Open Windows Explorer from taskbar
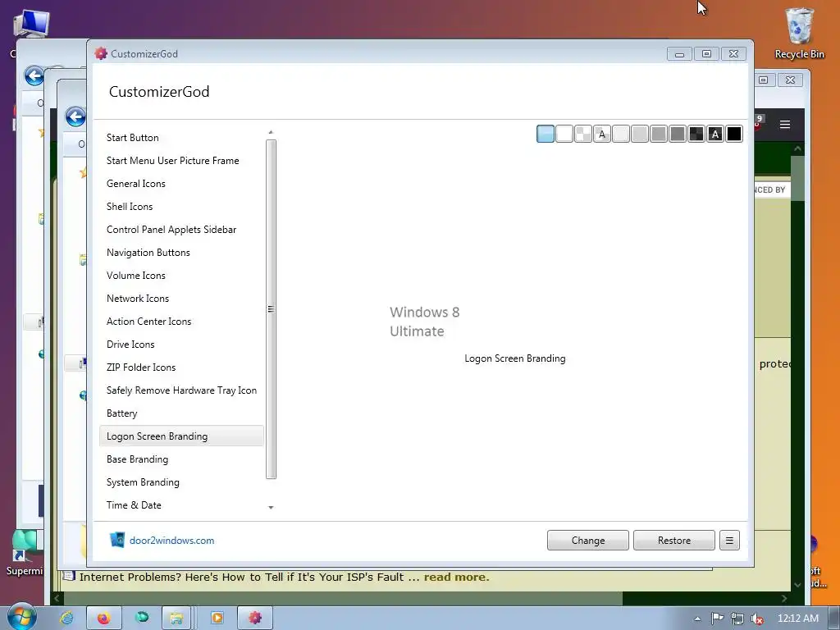The height and width of the screenshot is (630, 840). coord(177,619)
